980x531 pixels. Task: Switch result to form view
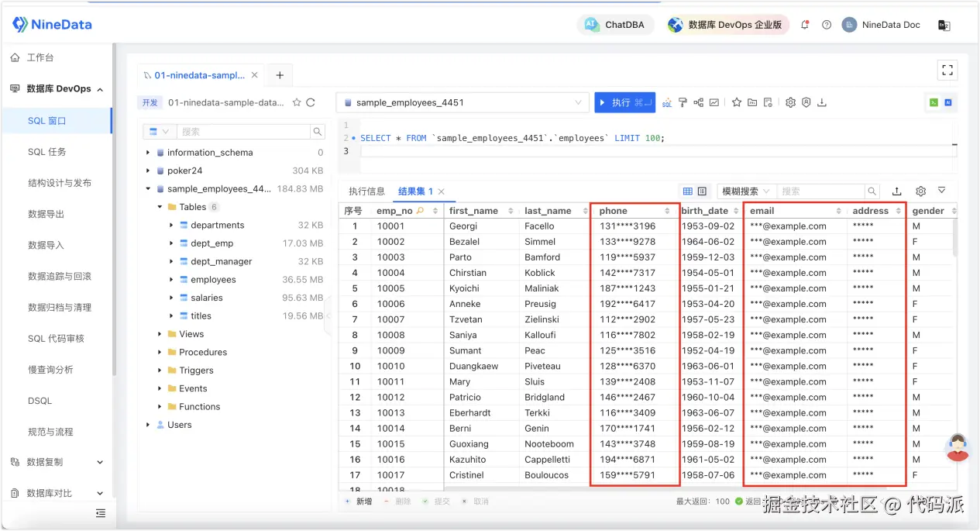point(702,191)
